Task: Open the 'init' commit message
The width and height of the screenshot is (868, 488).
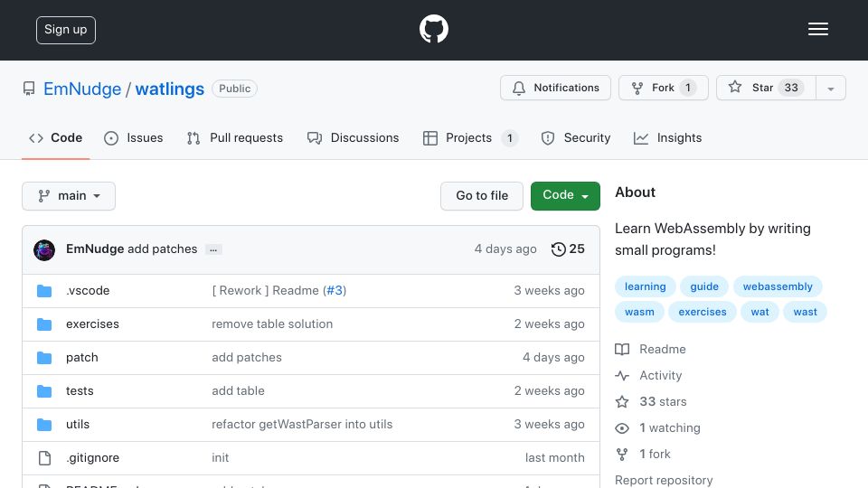Action: point(220,457)
